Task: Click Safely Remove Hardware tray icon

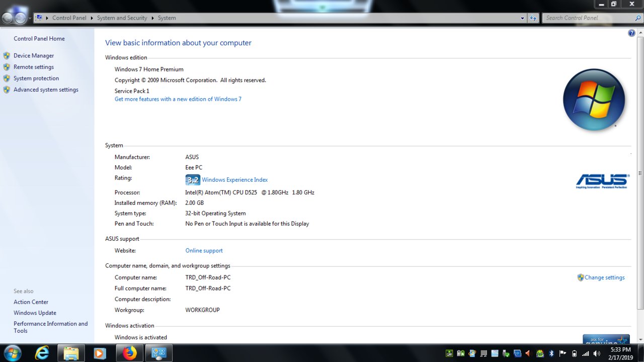Action: pos(506,353)
